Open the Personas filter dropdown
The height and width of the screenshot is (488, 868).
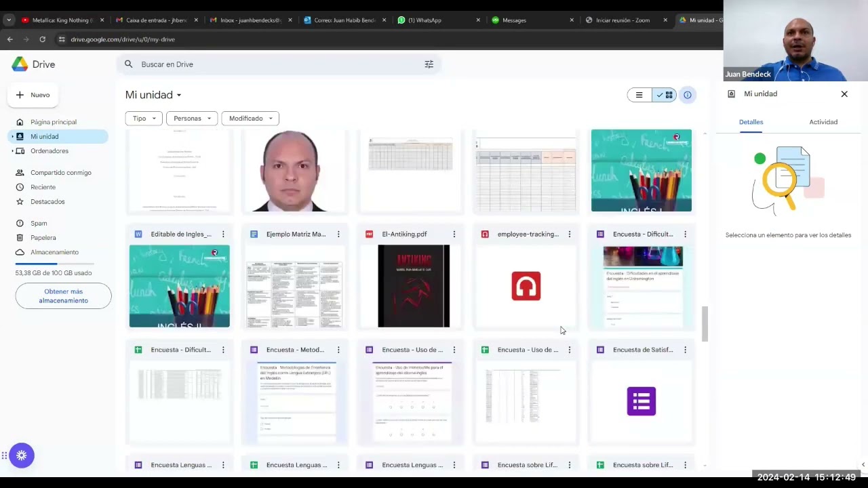pyautogui.click(x=192, y=119)
